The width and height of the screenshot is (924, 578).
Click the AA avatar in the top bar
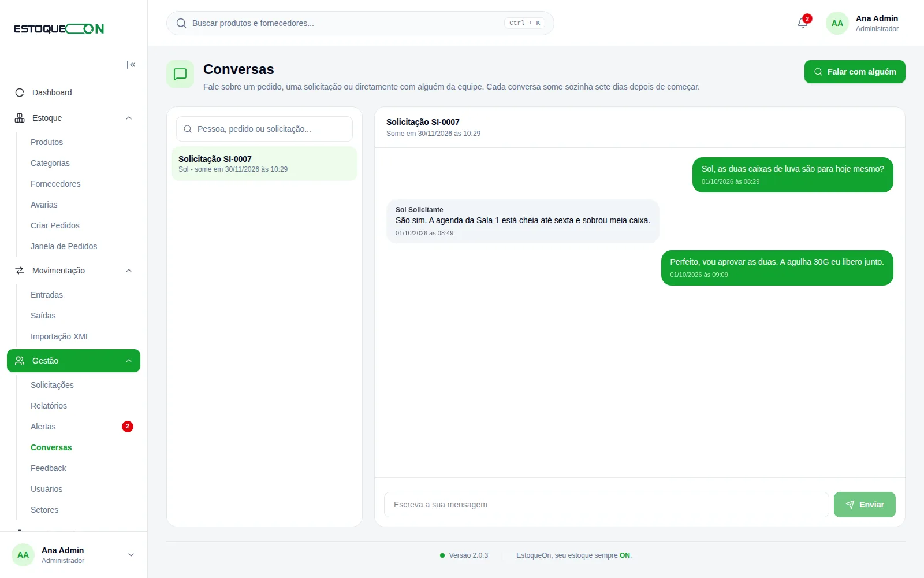click(837, 23)
